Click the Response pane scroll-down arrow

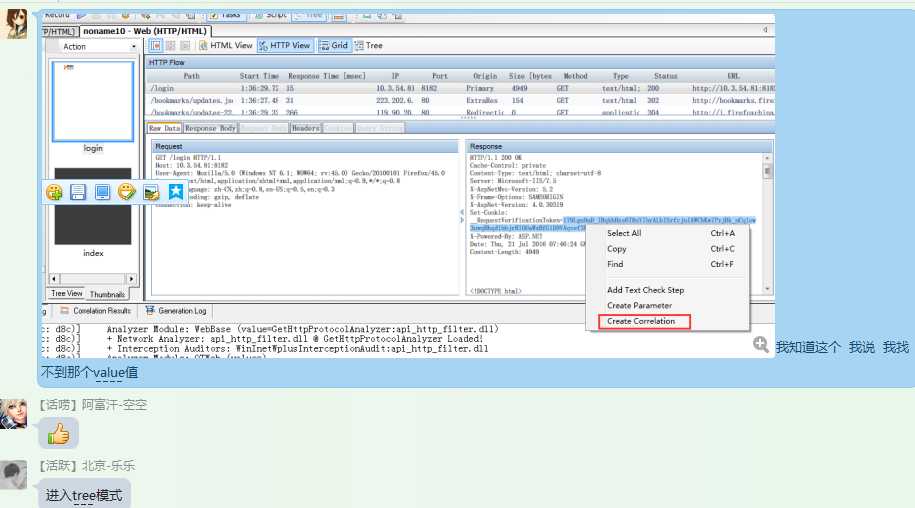coord(767,288)
